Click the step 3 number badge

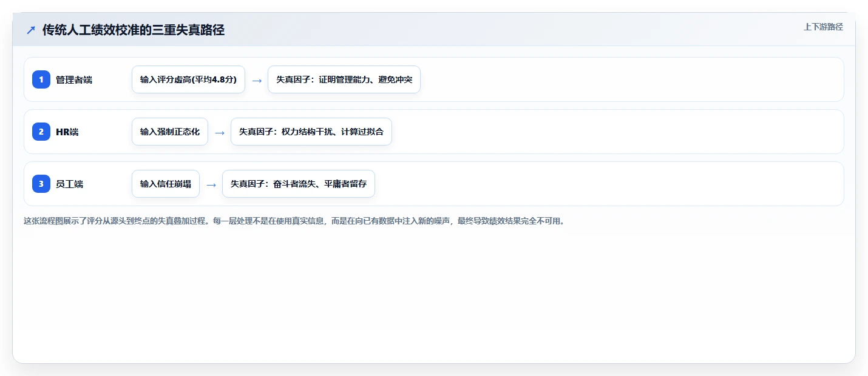[x=41, y=184]
